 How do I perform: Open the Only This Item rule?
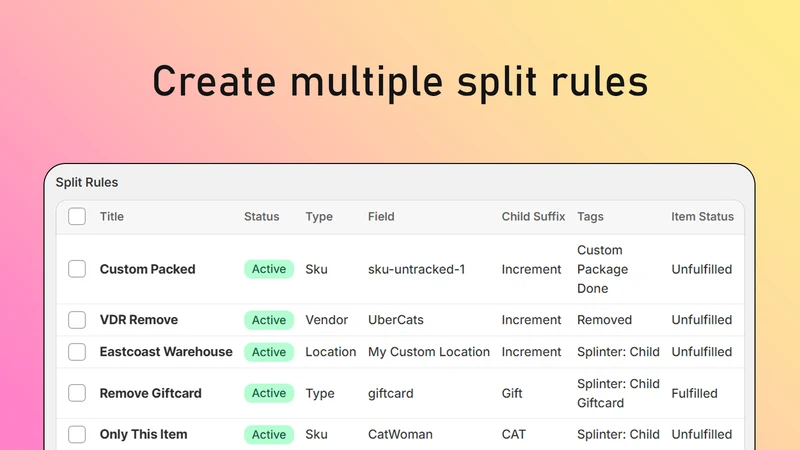pos(143,434)
